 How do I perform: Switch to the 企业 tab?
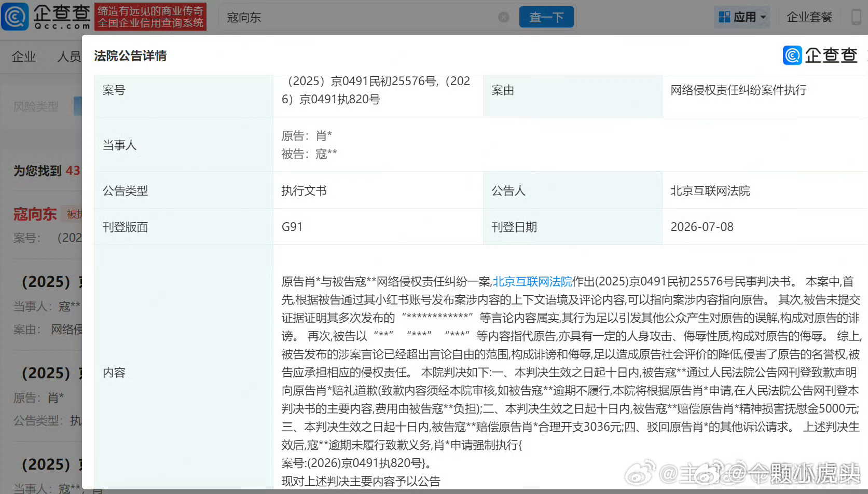tap(24, 57)
